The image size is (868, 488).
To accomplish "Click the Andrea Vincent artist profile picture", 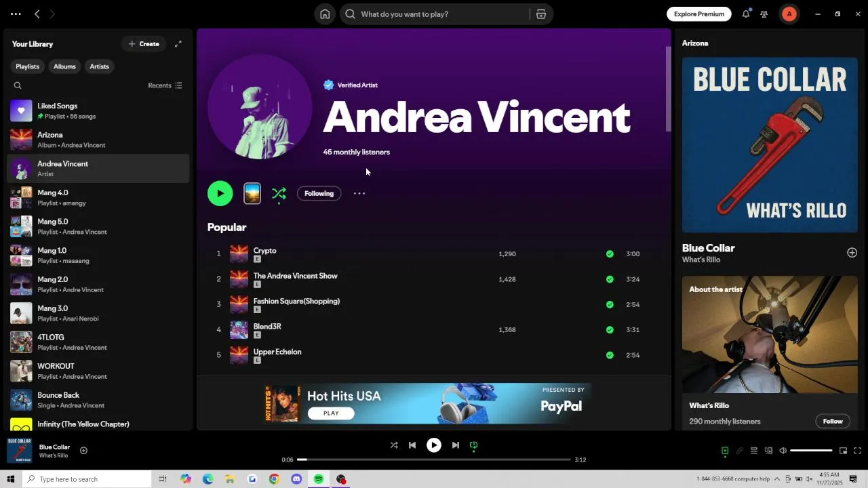I will pos(260,106).
